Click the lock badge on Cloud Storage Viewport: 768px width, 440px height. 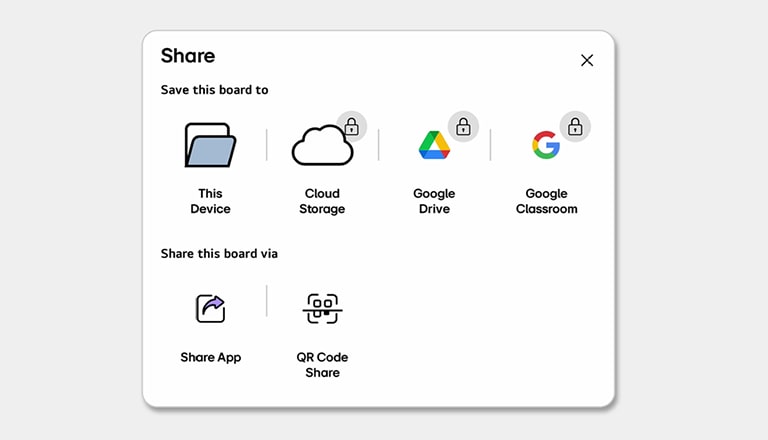[x=351, y=126]
